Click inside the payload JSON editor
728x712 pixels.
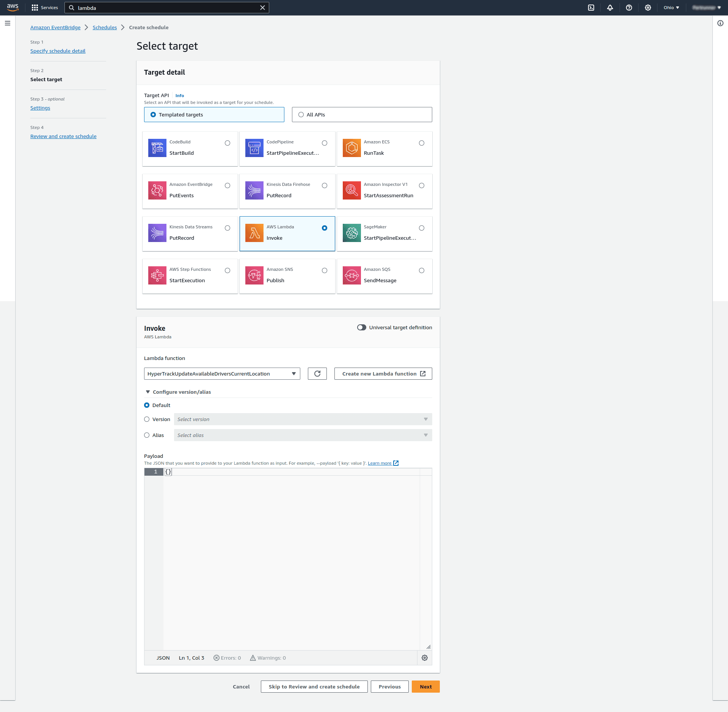pyautogui.click(x=291, y=558)
